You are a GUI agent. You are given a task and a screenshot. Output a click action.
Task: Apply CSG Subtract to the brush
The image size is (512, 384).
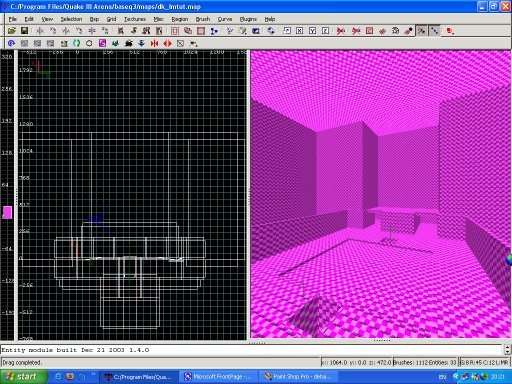coord(175,31)
